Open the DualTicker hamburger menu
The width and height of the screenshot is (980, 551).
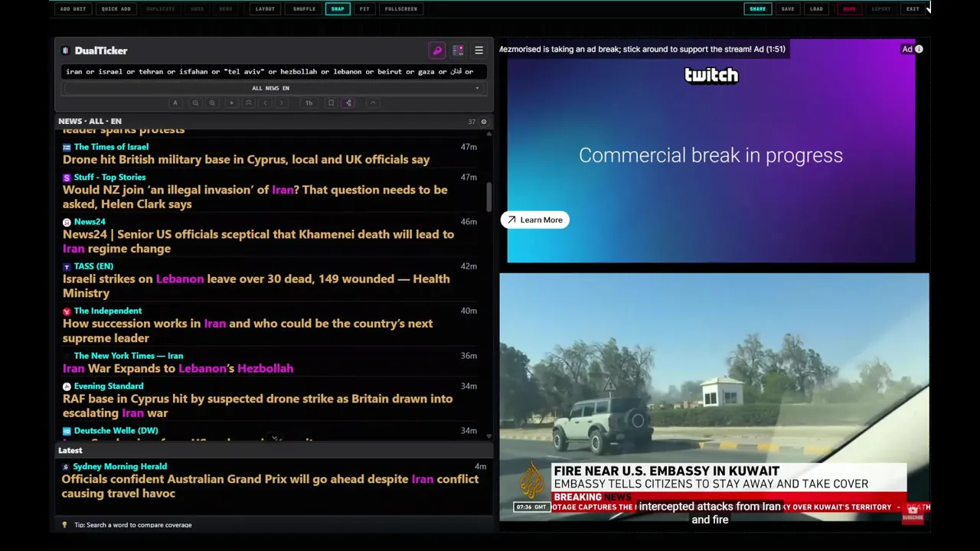(x=479, y=51)
